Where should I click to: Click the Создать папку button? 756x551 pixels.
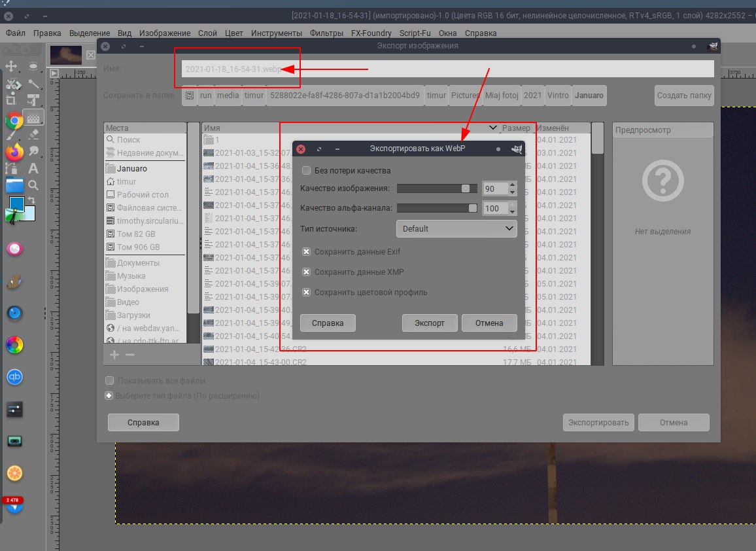pyautogui.click(x=684, y=95)
